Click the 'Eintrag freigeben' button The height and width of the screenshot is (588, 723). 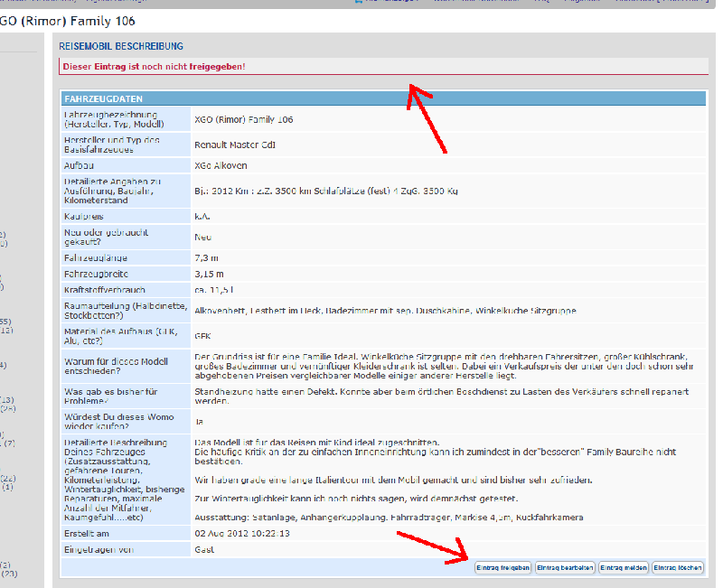pyautogui.click(x=502, y=568)
